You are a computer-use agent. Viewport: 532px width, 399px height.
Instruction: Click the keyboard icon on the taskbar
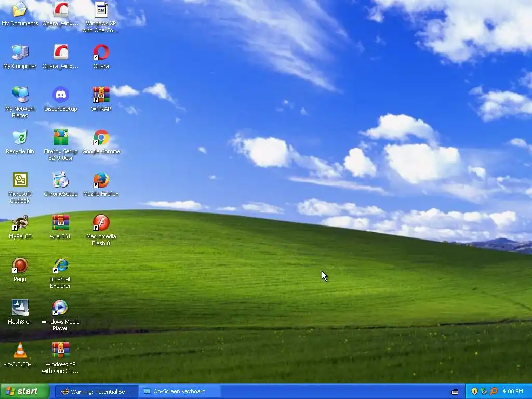(455, 392)
